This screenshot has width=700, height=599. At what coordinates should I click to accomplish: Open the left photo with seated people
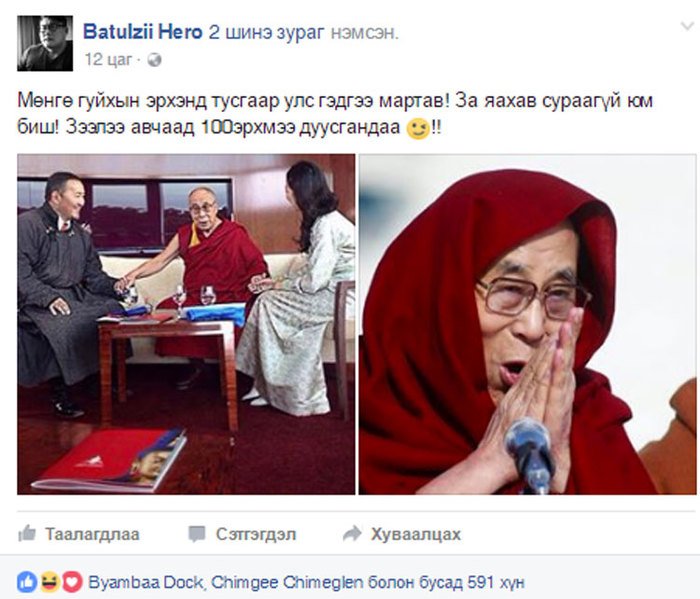[x=186, y=324]
